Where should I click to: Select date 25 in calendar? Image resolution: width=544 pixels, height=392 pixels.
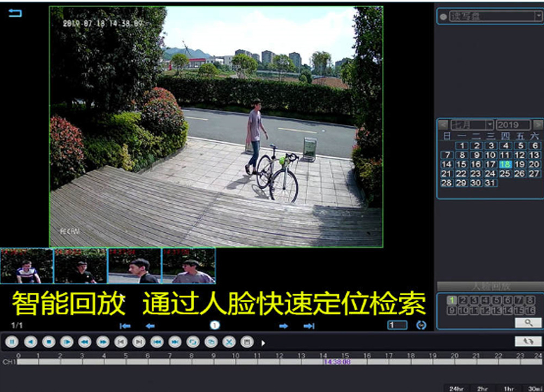(505, 173)
